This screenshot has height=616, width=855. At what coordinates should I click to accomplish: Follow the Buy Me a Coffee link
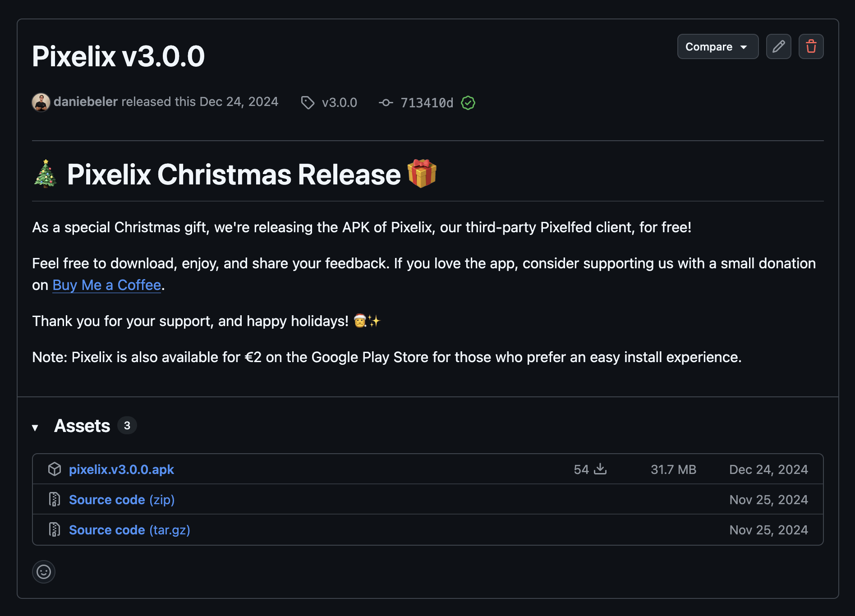[x=107, y=285]
